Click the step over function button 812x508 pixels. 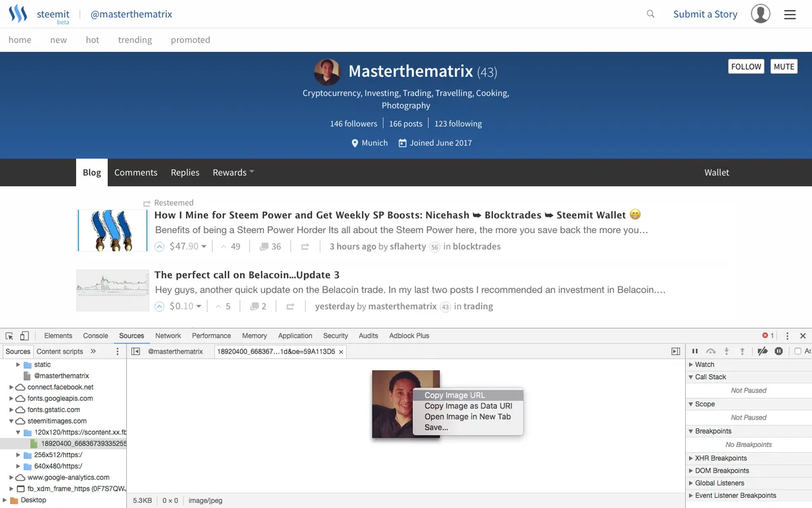click(x=710, y=351)
